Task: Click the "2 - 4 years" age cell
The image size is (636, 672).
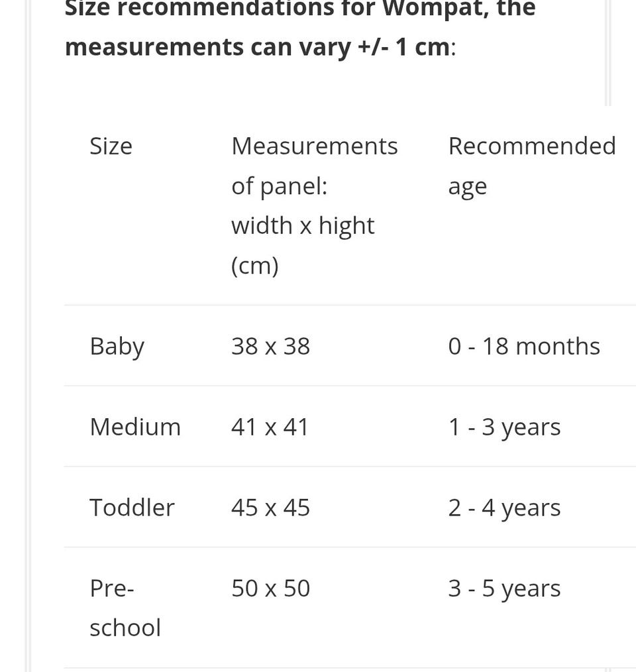Action: coord(504,508)
